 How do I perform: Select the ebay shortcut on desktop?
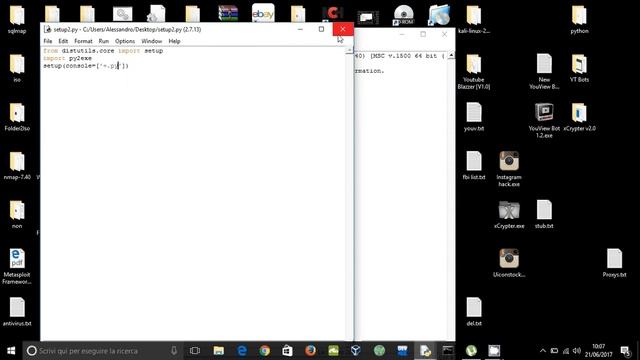click(x=263, y=13)
